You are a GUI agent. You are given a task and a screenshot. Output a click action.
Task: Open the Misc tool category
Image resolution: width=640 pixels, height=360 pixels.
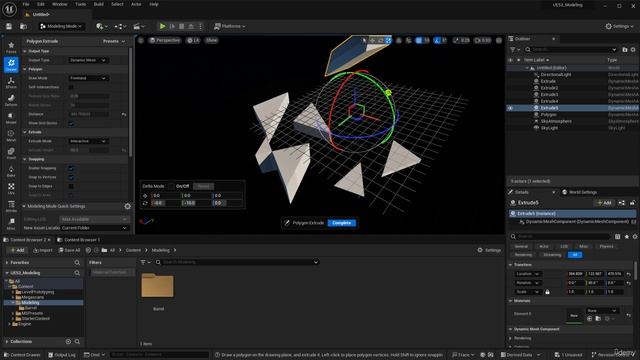pyautogui.click(x=11, y=224)
